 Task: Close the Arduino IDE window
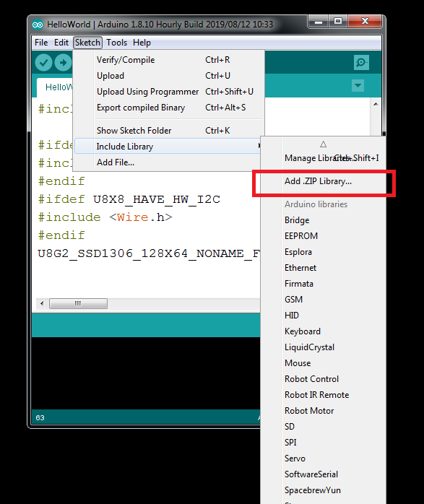[x=365, y=22]
